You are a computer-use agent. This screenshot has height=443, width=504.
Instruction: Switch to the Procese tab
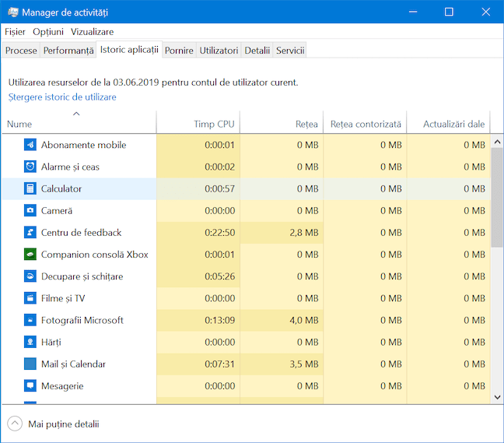[x=21, y=51]
